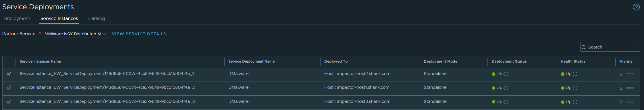The width and height of the screenshot is (644, 110).
Task: Sort by Health Status column header
Action: [573, 61]
